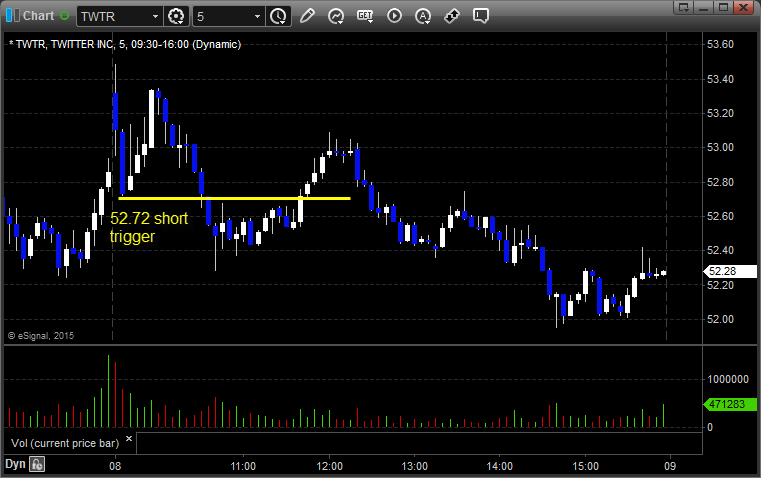
Task: Click the trade order arrows icon
Action: (x=452, y=16)
